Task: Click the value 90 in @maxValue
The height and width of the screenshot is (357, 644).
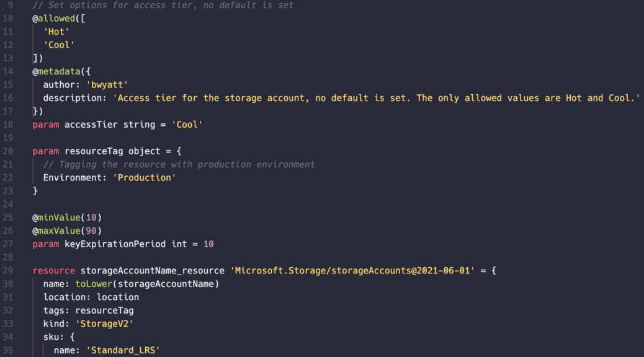Action: pos(91,231)
